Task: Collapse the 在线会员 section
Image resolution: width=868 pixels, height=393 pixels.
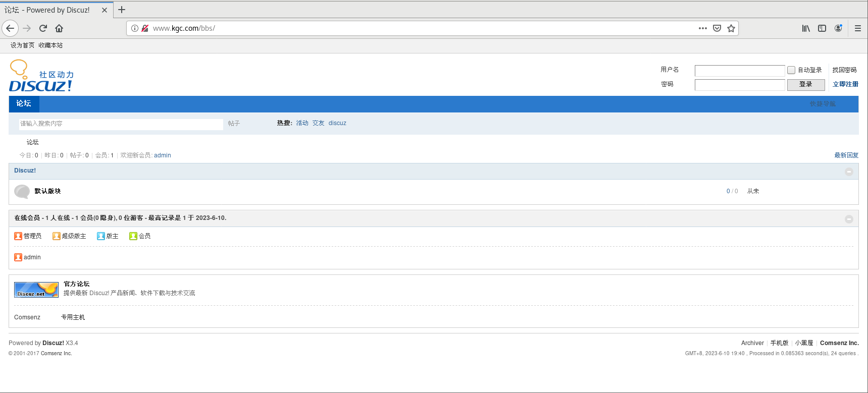Action: tap(849, 219)
